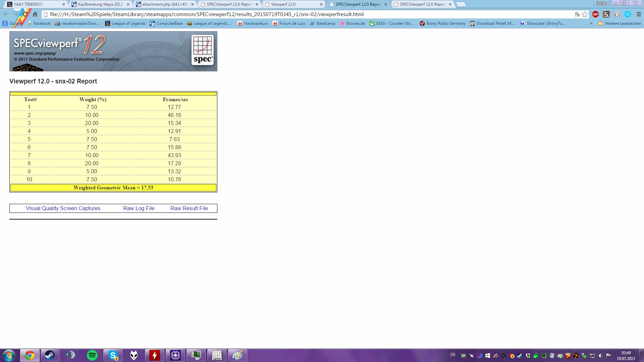
Task: Click the grey round extension icon
Action: pos(617,14)
